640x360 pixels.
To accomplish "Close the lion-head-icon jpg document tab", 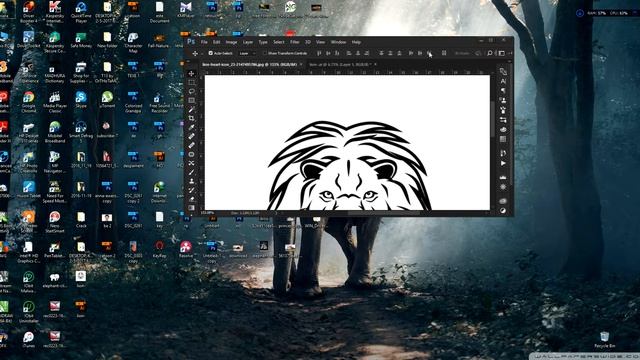I will [301, 64].
